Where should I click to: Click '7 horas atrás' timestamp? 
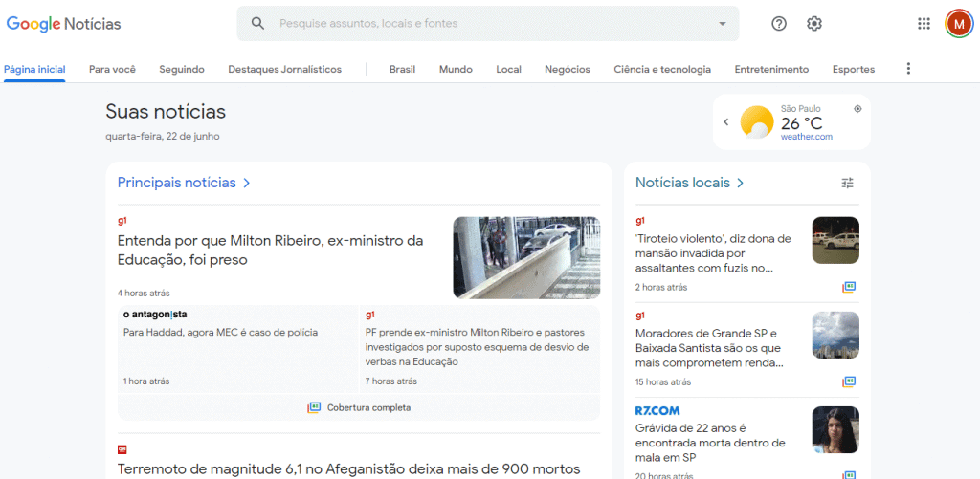[391, 381]
